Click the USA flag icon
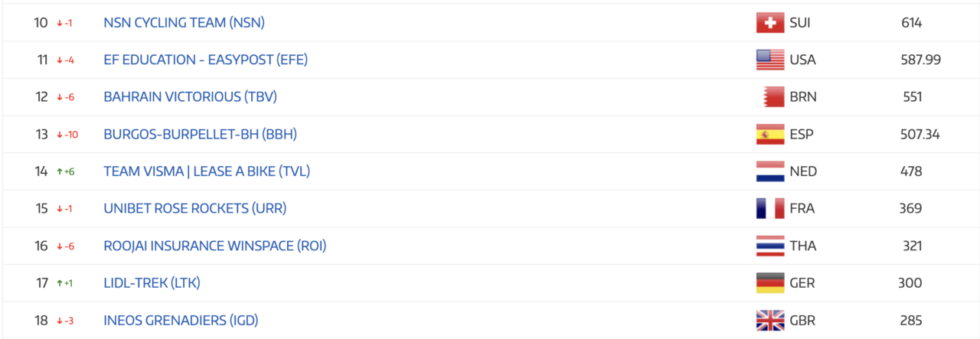 point(769,60)
